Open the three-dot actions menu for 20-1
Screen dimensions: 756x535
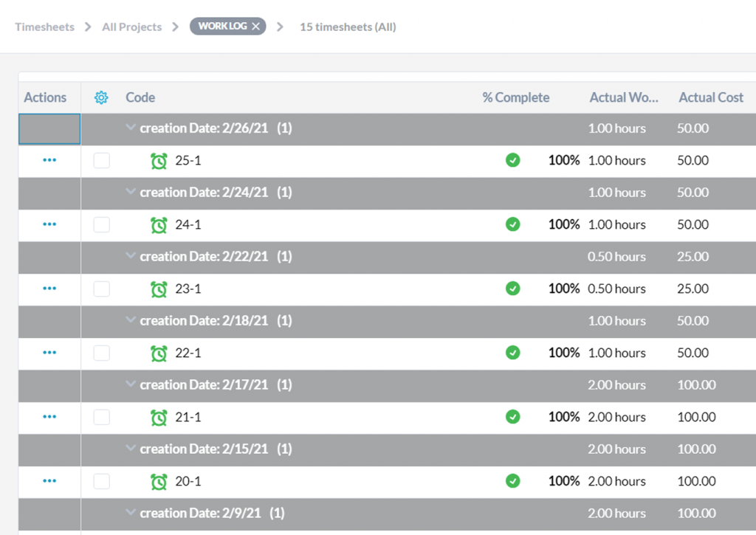[49, 481]
